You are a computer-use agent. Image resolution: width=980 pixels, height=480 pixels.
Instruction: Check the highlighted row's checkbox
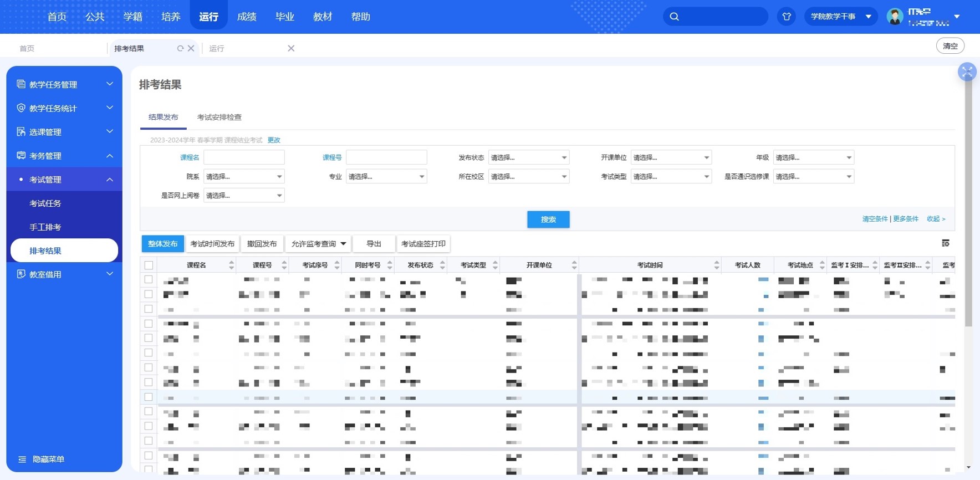149,397
